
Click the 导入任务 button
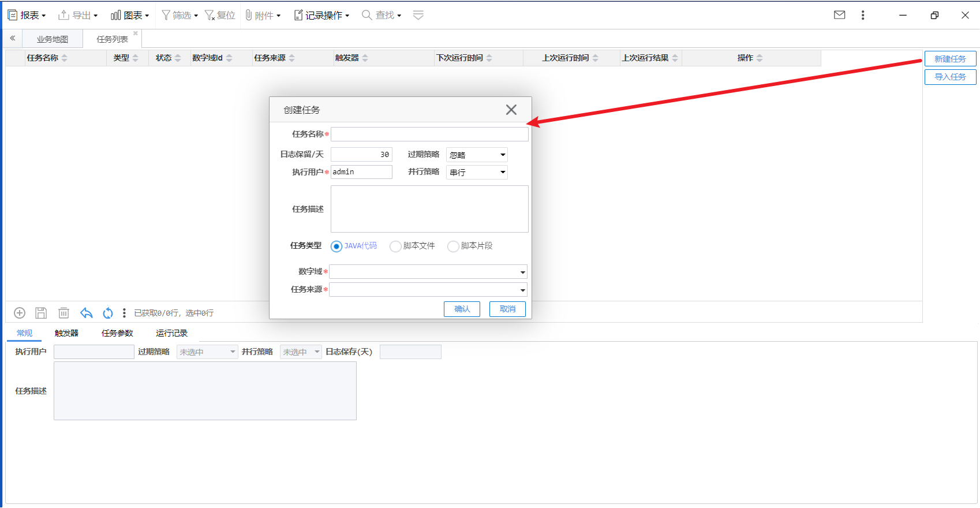pos(950,77)
